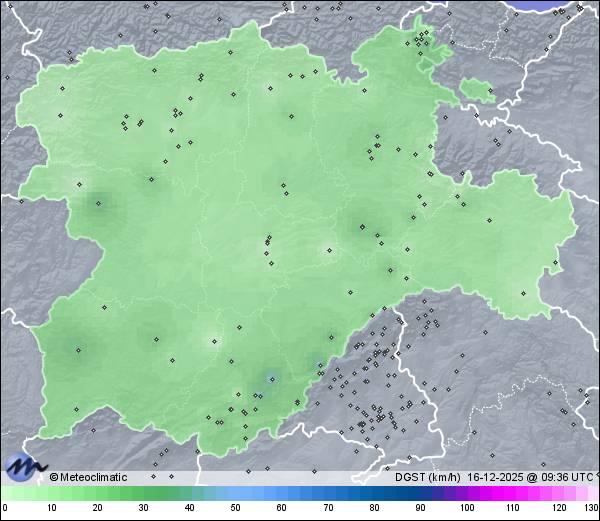This screenshot has height=521, width=600.
Task: Click the blue gust hotspot in the south
Action: 269,378
